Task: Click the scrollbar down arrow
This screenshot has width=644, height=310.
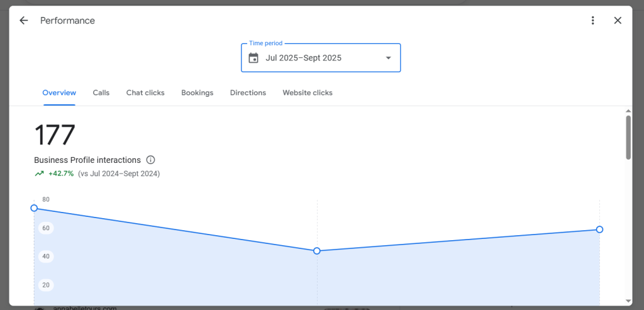Action: (628, 301)
